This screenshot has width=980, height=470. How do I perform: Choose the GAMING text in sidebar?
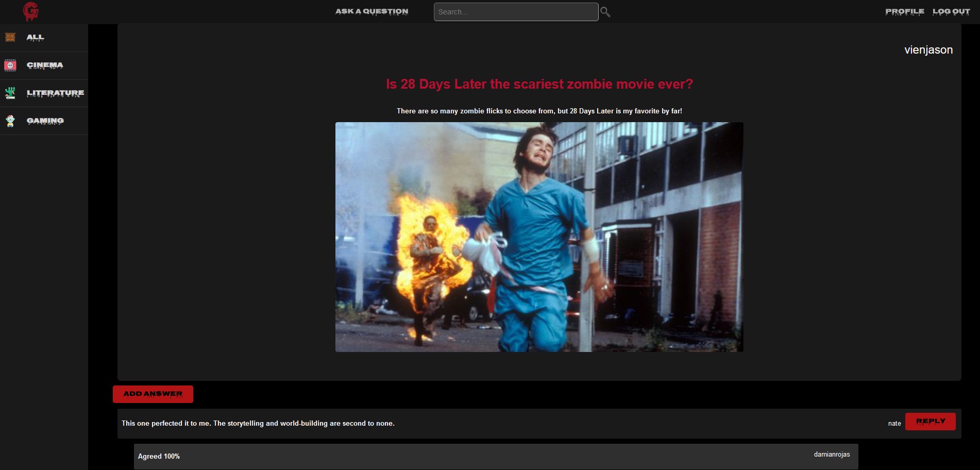pos(45,121)
